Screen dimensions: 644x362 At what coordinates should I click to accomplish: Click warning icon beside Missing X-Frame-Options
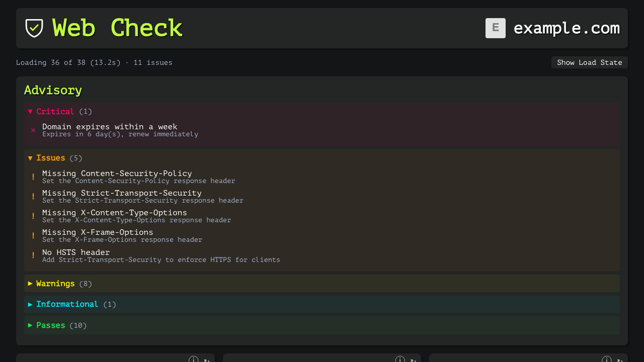point(33,236)
